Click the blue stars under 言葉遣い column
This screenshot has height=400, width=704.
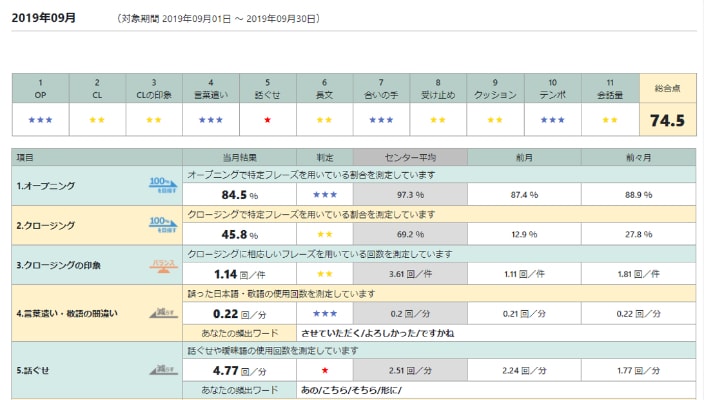pos(211,120)
